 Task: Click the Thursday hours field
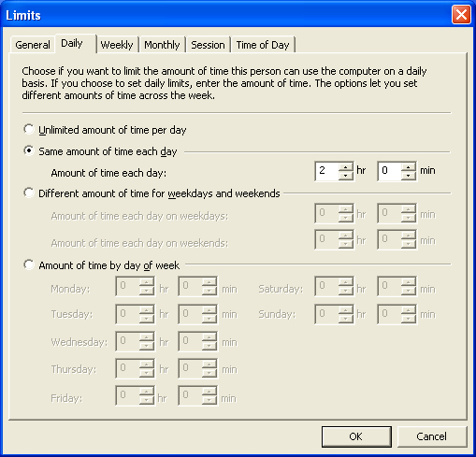point(127,368)
